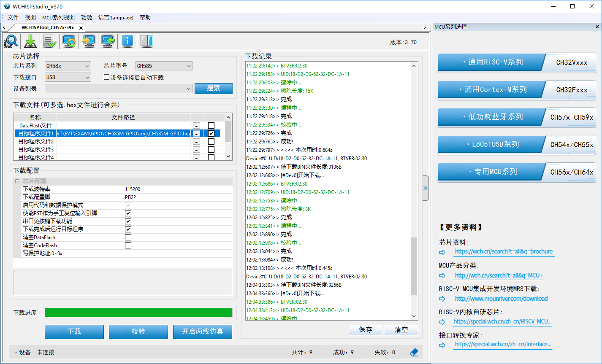Viewport: 602px width, 364px height.
Task: Click arrow icon beside interface link
Action: coord(442,345)
